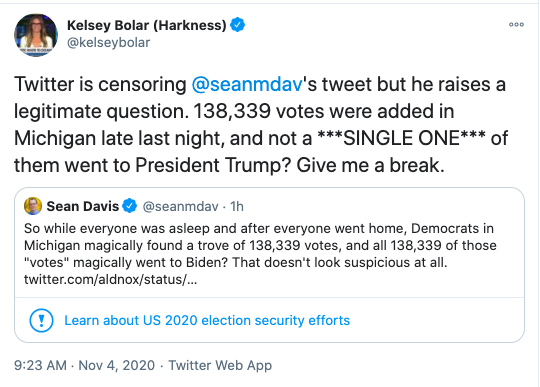The width and height of the screenshot is (540, 387).
Task: Click the Give me a break line
Action: pyautogui.click(x=371, y=165)
